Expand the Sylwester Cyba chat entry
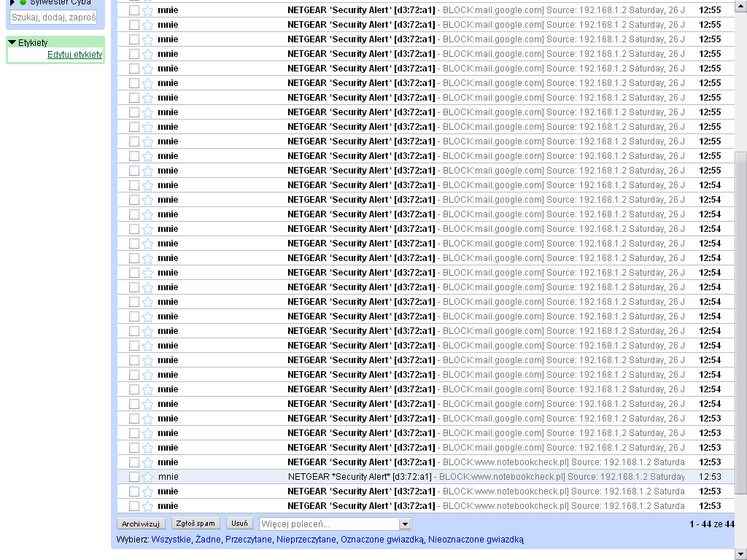 (x=13, y=2)
